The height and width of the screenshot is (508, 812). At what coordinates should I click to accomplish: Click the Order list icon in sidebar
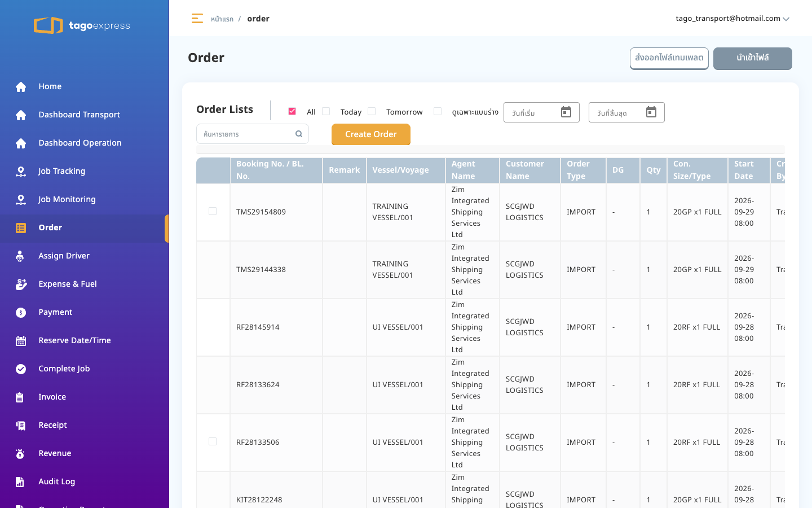pyautogui.click(x=21, y=227)
